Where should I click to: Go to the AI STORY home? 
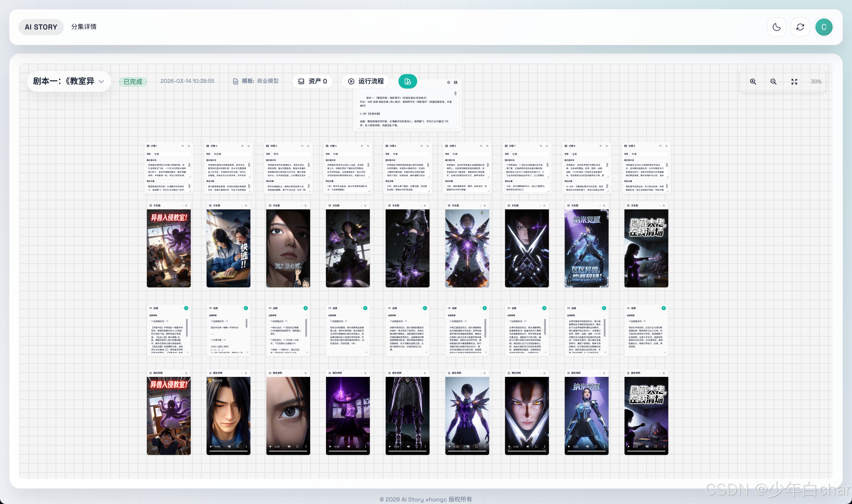[x=41, y=27]
